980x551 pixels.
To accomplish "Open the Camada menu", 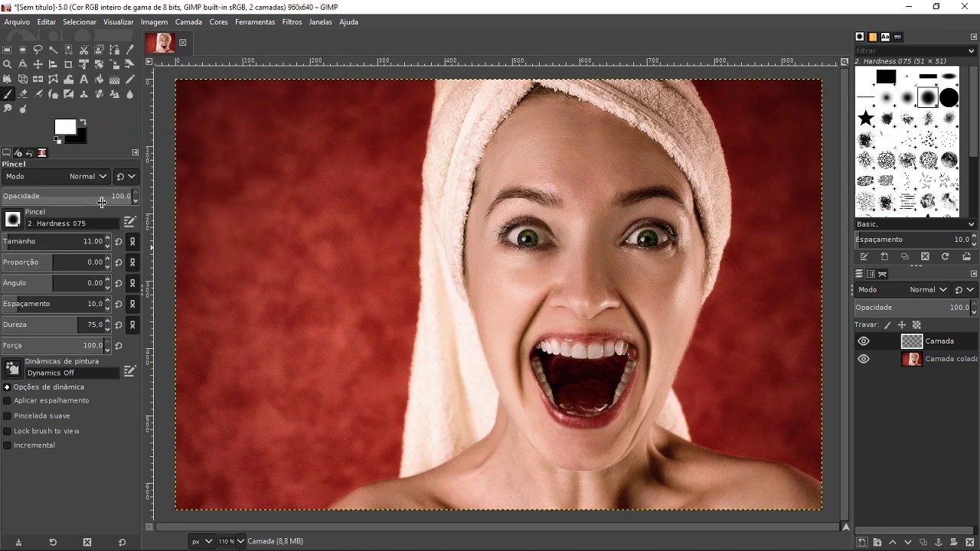I will 188,22.
